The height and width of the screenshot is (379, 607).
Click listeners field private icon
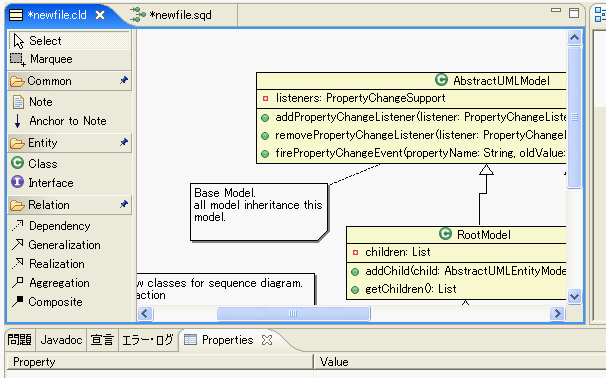pyautogui.click(x=266, y=98)
